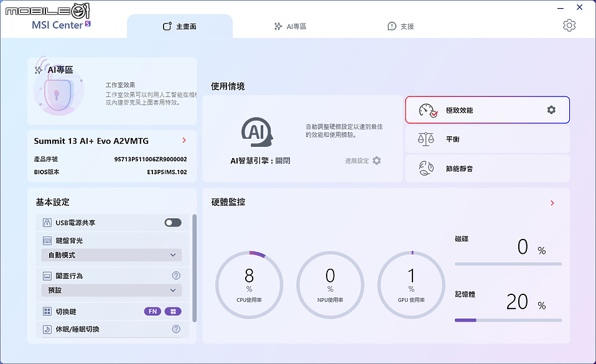The height and width of the screenshot is (364, 596).
Task: Open the settings gear in the title bar
Action: (569, 26)
